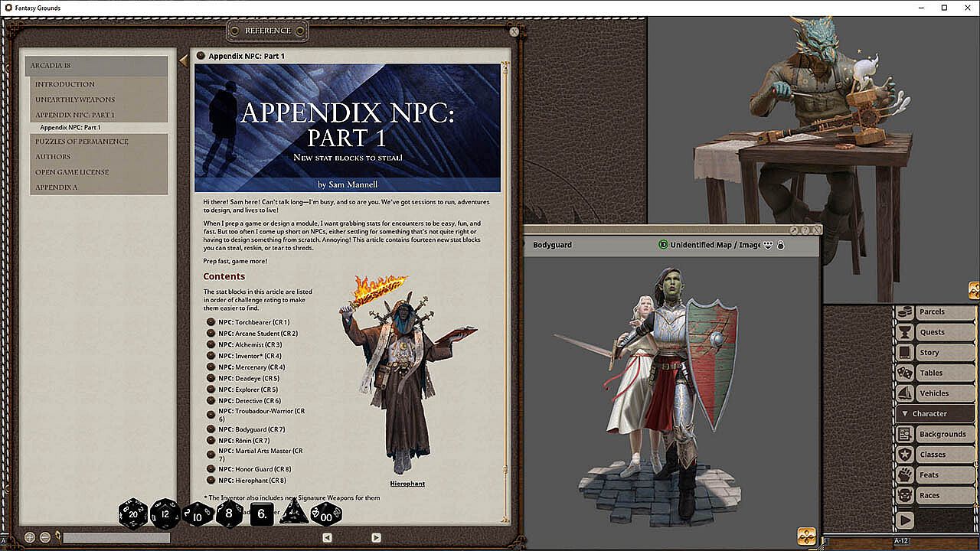Open the Authors chapter
The image size is (980, 551).
pos(53,157)
